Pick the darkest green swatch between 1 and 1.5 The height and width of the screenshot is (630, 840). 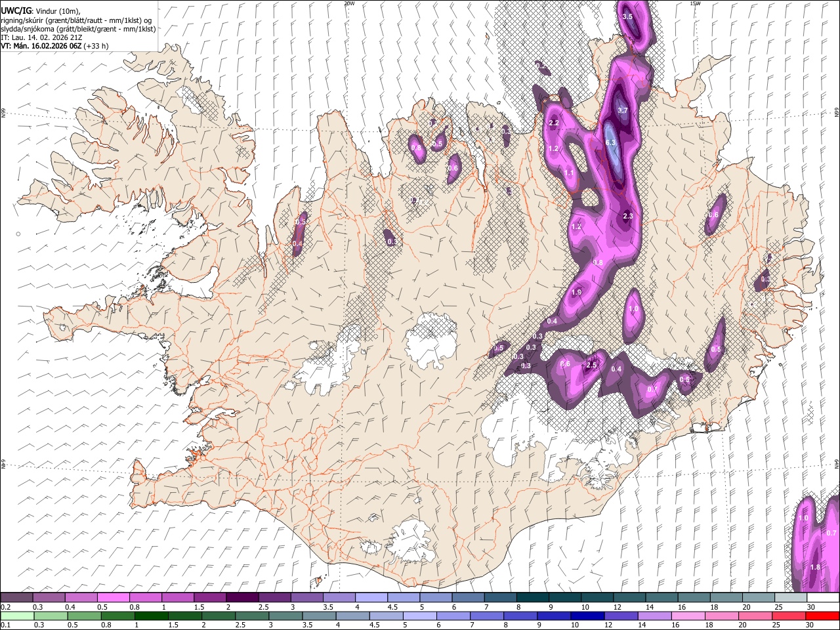150,616
